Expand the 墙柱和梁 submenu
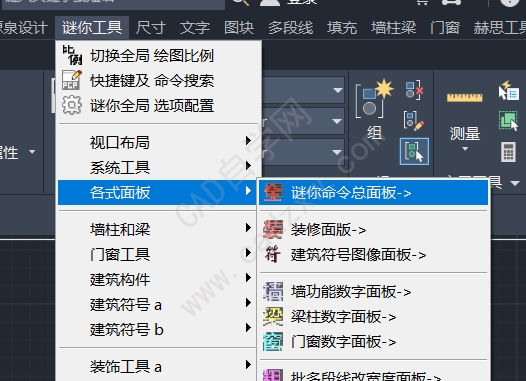Viewport: 526px width, 381px height. (157, 229)
